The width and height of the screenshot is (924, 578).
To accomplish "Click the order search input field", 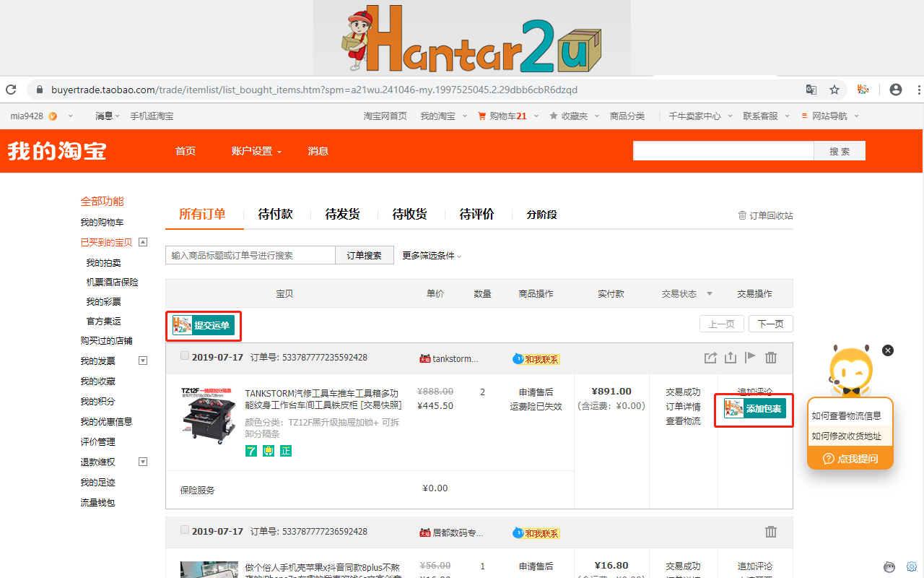I will pos(250,255).
